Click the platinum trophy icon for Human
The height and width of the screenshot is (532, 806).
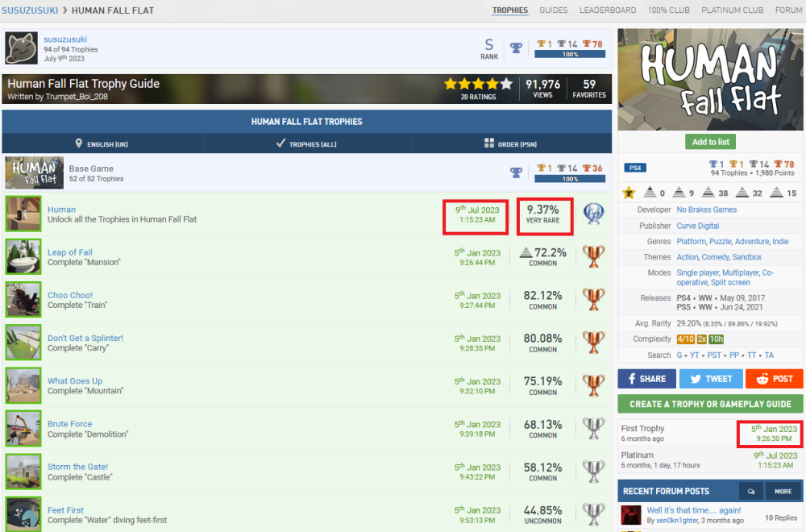(593, 214)
